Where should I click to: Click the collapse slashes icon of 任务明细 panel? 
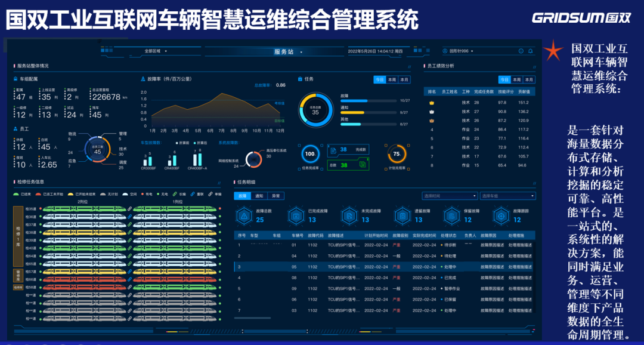pyautogui.click(x=534, y=183)
